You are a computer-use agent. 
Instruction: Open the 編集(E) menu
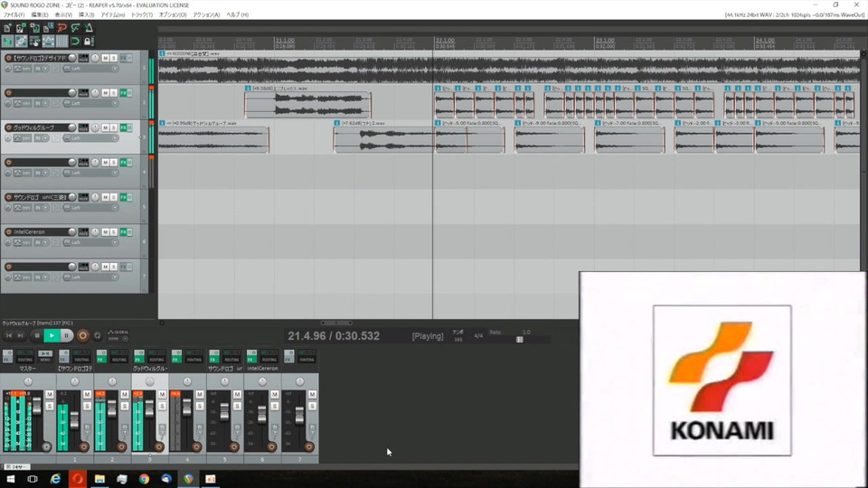click(39, 15)
